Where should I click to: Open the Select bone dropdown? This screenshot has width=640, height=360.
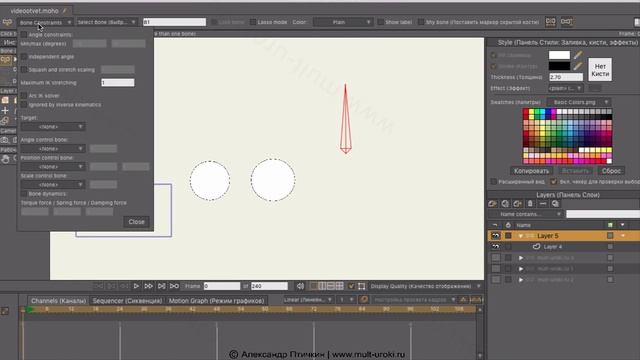[106, 22]
